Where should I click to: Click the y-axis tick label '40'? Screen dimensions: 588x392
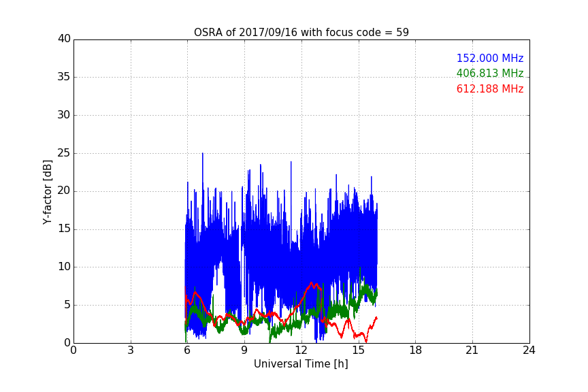(64, 39)
